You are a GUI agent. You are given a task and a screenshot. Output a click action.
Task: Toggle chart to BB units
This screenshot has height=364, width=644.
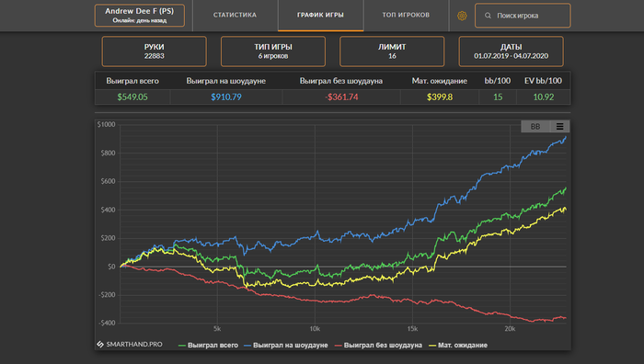pos(535,127)
